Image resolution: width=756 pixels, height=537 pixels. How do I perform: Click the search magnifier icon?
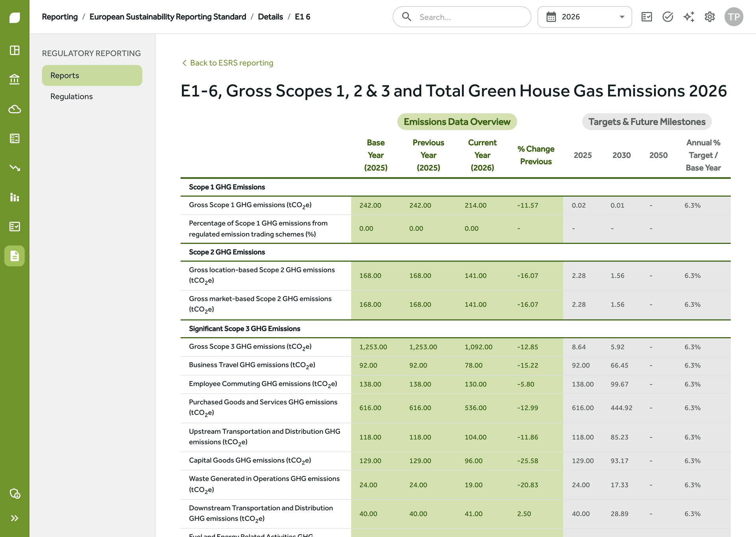coord(407,17)
